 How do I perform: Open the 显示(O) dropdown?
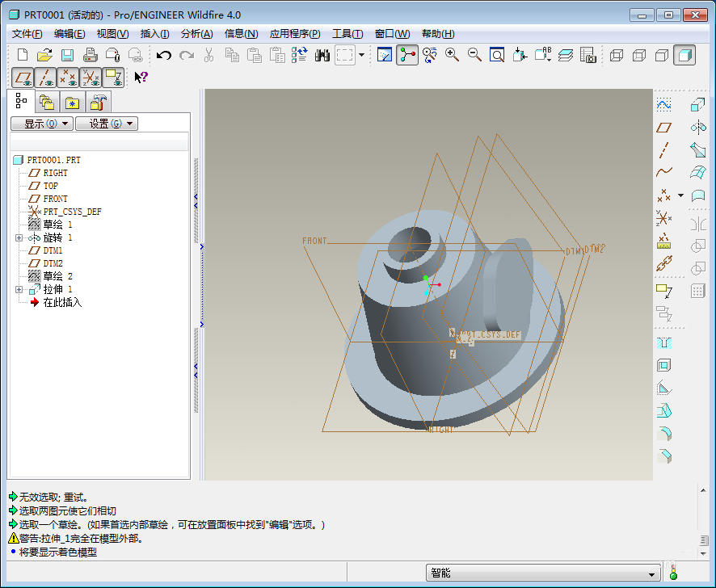tap(42, 124)
